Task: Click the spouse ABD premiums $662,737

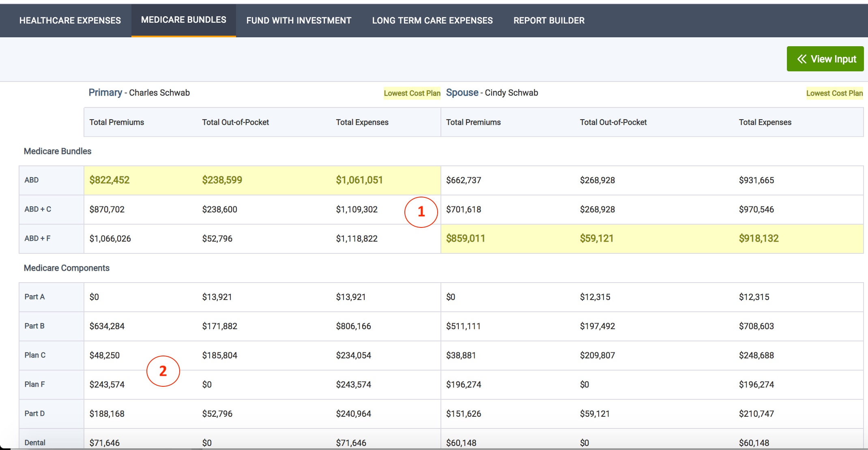Action: coord(464,180)
